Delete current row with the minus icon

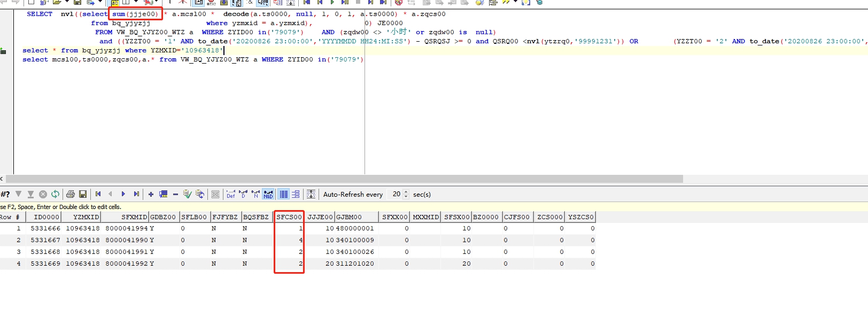tap(175, 194)
